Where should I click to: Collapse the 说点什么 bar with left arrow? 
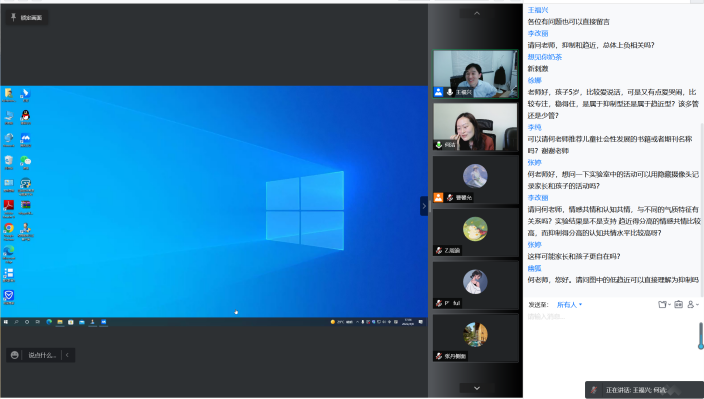click(67, 355)
